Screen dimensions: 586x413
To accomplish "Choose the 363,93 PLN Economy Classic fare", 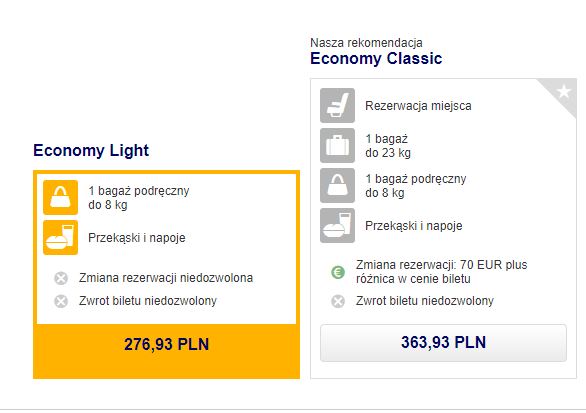I will click(x=443, y=343).
